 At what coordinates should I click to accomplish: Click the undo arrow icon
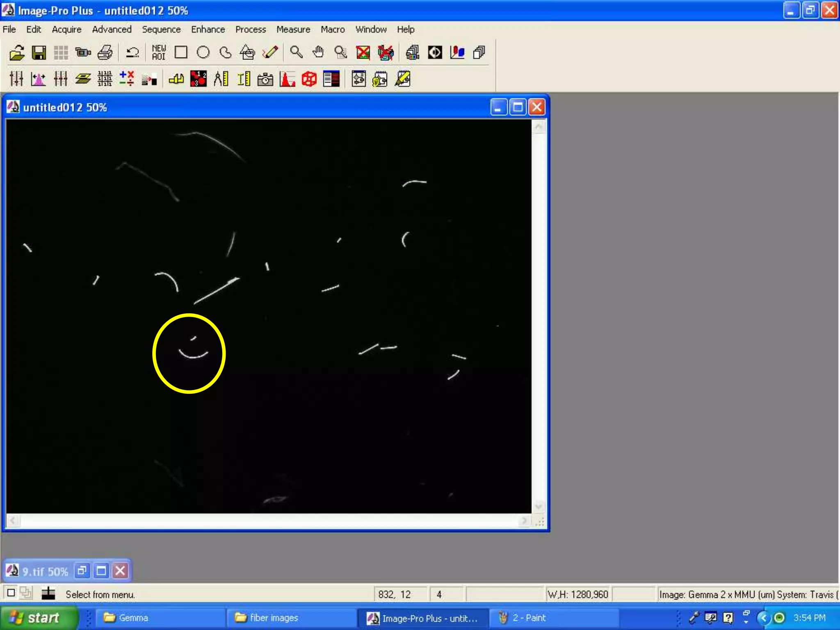[x=132, y=52]
